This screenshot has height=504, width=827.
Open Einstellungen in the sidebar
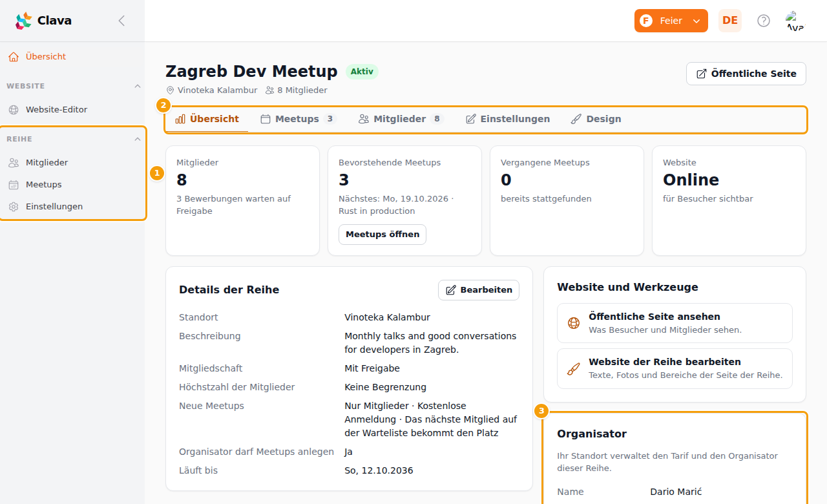[x=72, y=207]
